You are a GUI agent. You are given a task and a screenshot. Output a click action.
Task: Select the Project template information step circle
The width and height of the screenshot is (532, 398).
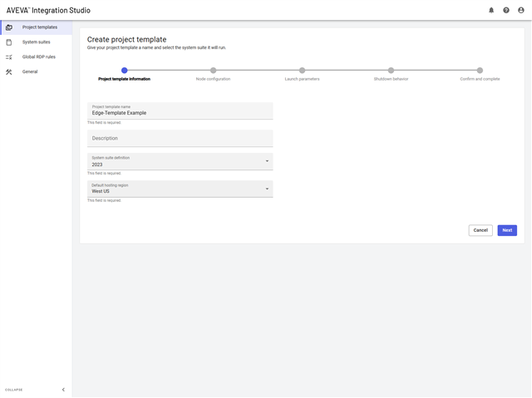124,71
